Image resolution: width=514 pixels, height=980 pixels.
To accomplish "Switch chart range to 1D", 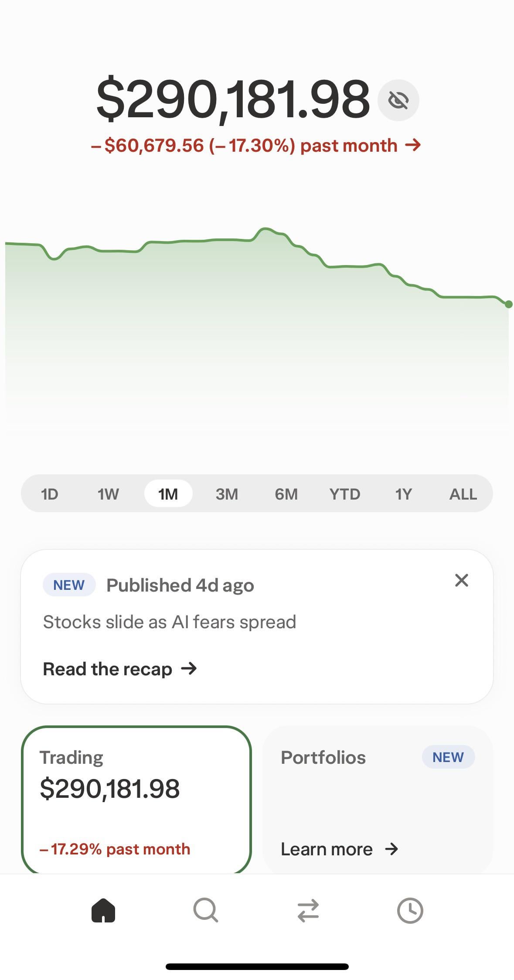I will [x=49, y=494].
